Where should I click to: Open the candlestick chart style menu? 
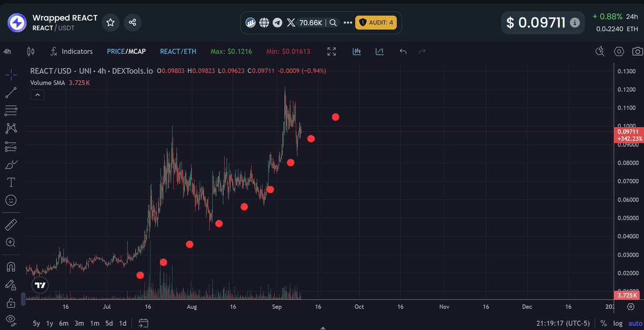pyautogui.click(x=31, y=52)
